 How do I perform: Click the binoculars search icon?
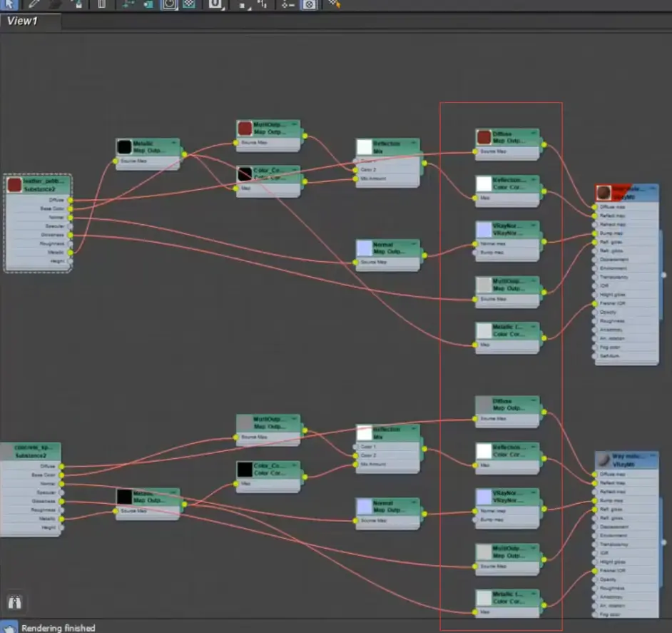[14, 602]
